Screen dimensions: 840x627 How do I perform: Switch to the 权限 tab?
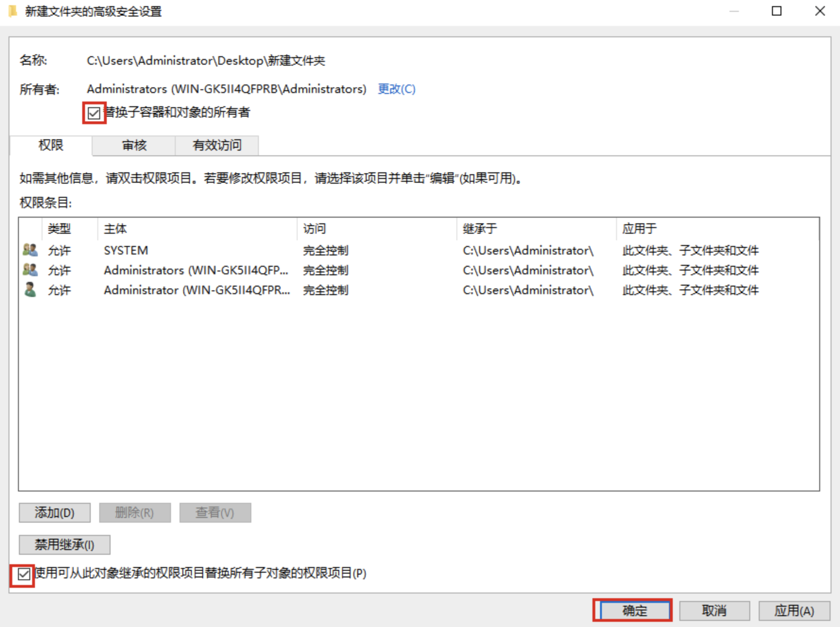pyautogui.click(x=51, y=145)
